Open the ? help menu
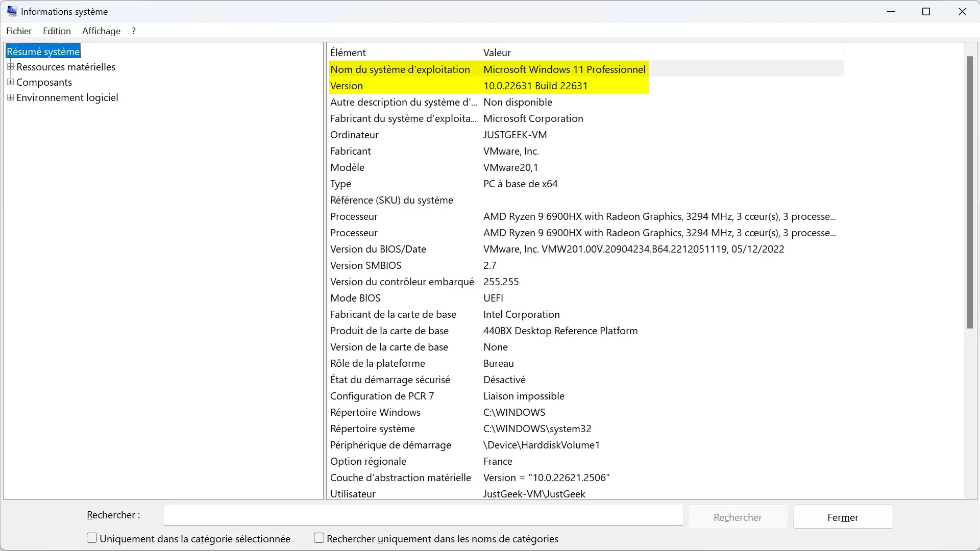980x551 pixels. (134, 31)
